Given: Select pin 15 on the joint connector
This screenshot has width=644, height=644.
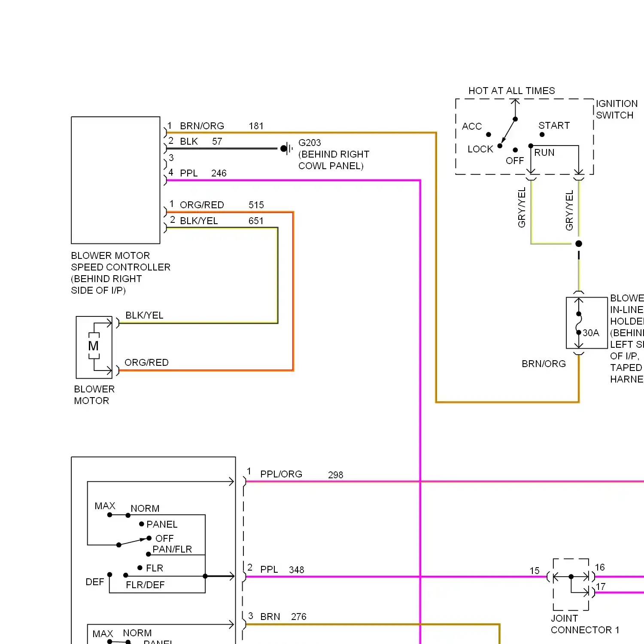Looking at the screenshot, I should (x=535, y=571).
